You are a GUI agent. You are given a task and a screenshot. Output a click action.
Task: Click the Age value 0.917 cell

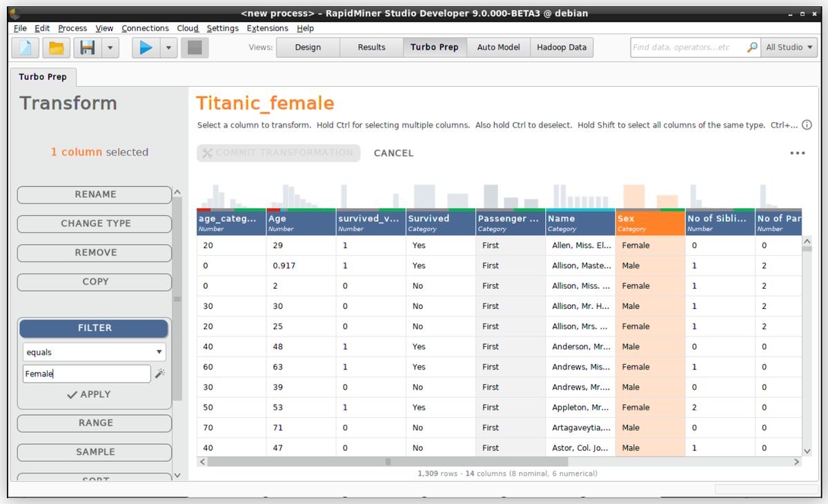(301, 265)
